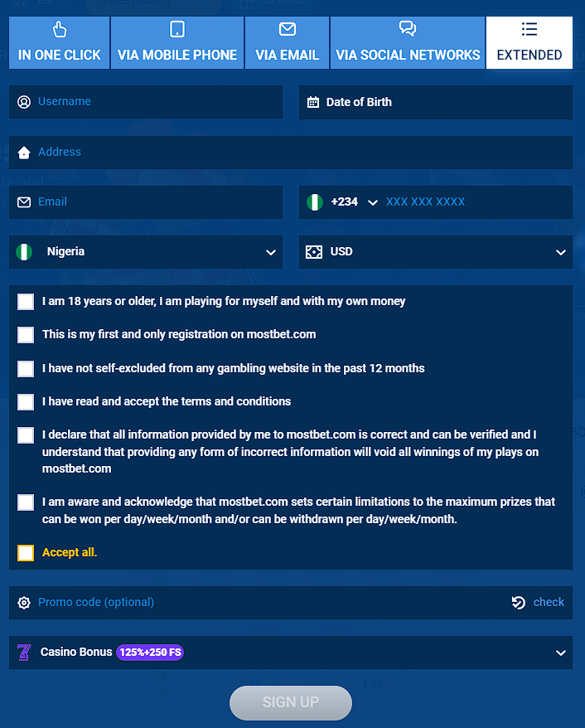The width and height of the screenshot is (585, 728).
Task: Expand the Casino Bonus selector
Action: click(x=561, y=653)
